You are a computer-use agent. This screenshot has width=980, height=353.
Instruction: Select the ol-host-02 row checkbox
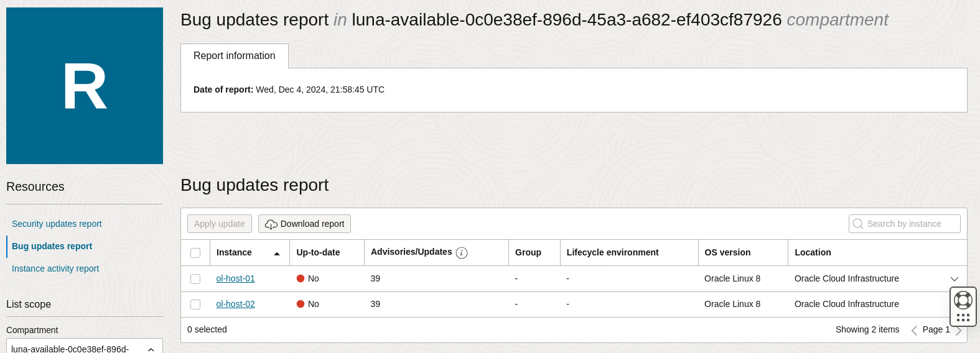(195, 305)
